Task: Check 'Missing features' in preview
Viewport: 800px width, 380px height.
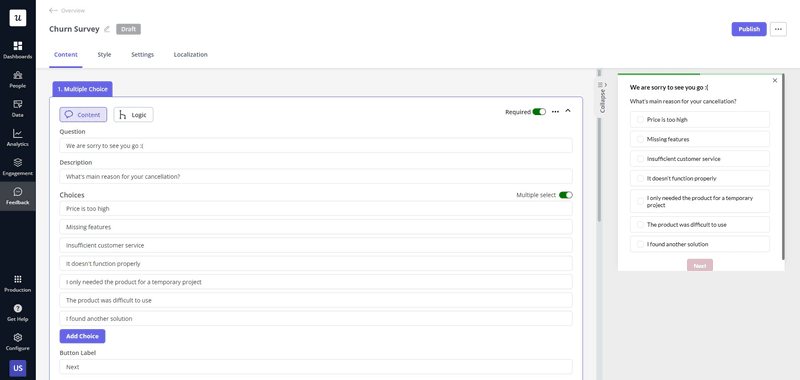Action: pos(640,139)
